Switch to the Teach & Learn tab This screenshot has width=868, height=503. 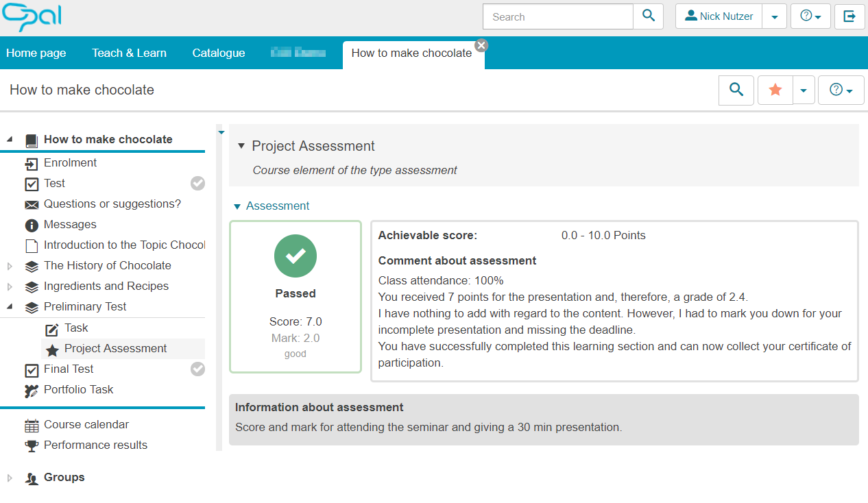[129, 53]
